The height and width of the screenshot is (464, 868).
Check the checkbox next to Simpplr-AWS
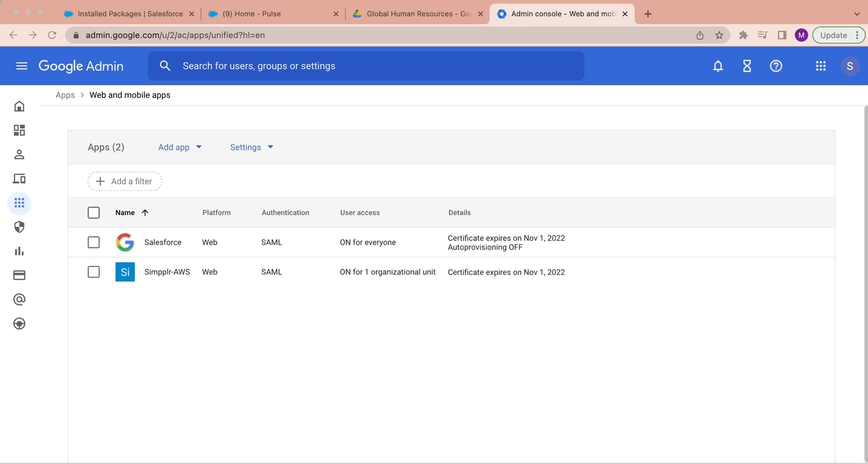coord(94,272)
